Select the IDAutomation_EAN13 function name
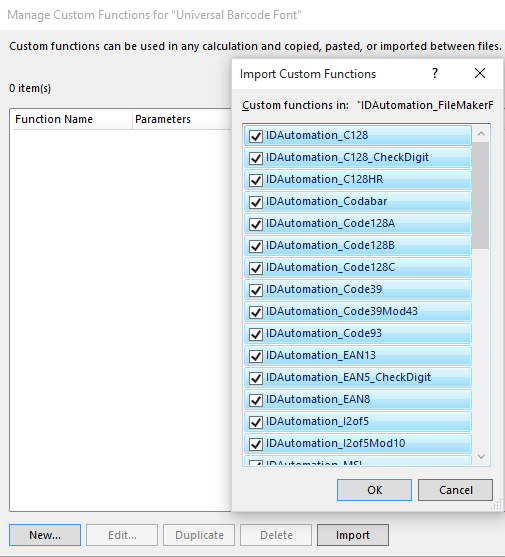Viewport: 505px width, 557px height. coord(321,356)
